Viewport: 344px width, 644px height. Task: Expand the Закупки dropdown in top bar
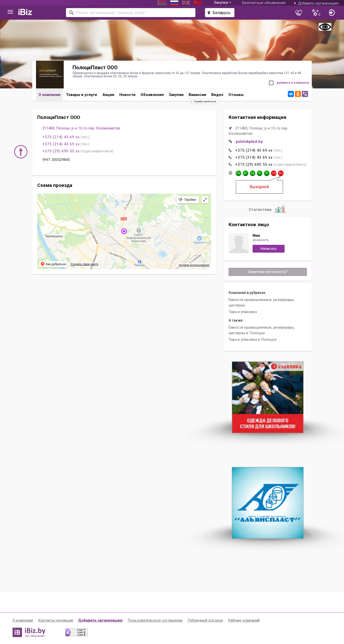pos(222,3)
